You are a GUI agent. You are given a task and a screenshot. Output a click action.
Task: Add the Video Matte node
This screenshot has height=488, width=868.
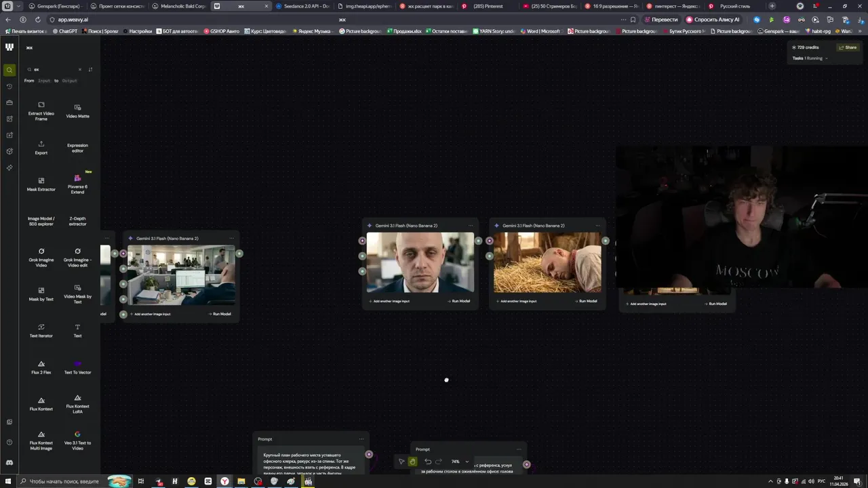[x=77, y=112]
